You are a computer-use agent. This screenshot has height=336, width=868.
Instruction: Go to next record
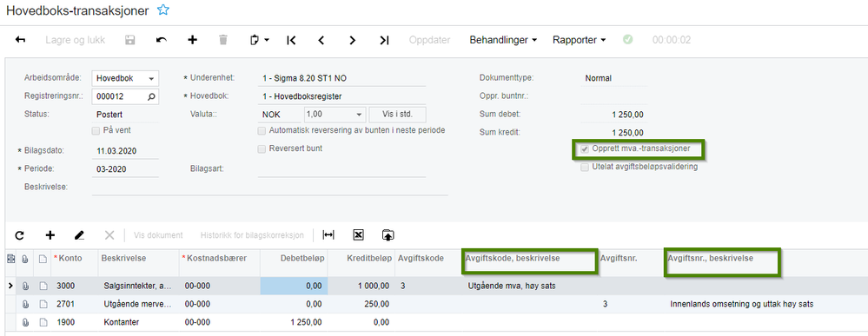pyautogui.click(x=352, y=40)
